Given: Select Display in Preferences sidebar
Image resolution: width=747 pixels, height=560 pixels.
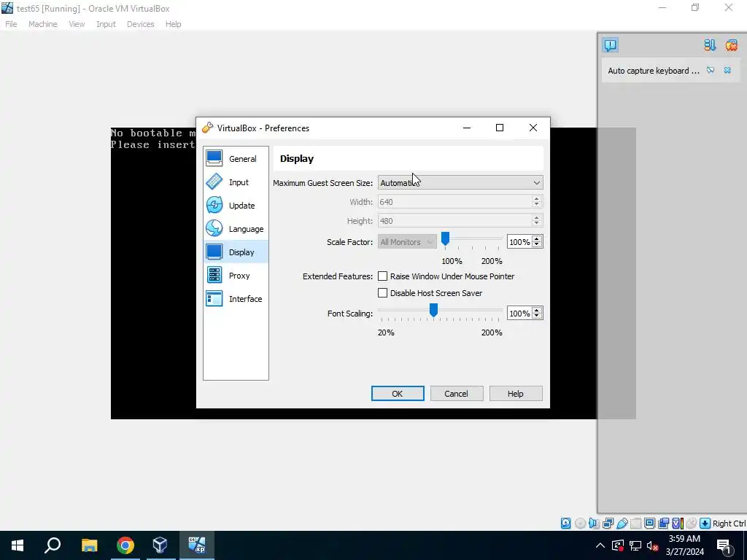Looking at the screenshot, I should click(236, 252).
